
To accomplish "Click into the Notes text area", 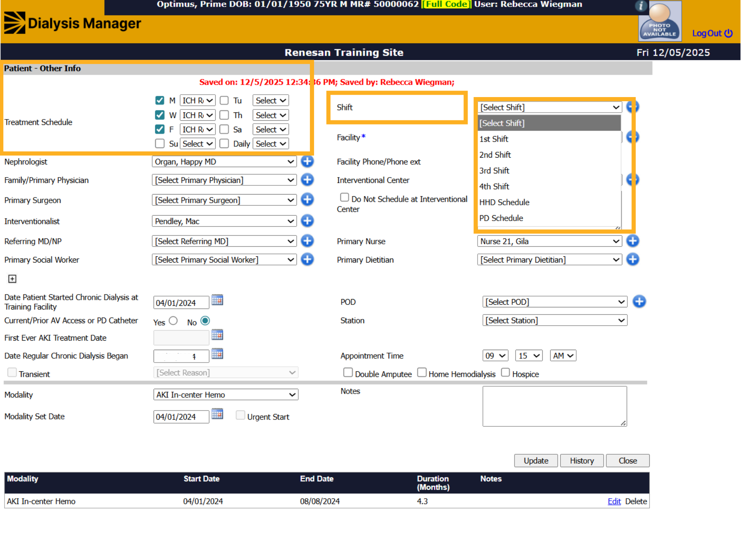I will pos(555,406).
